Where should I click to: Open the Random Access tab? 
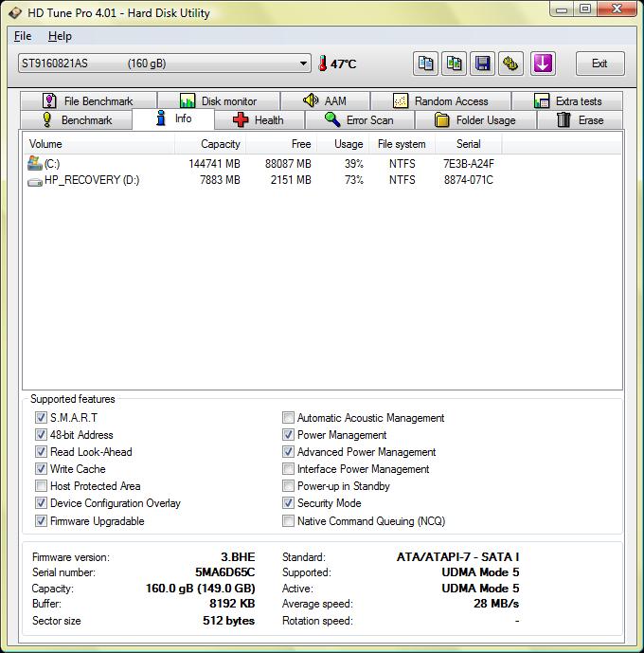441,100
